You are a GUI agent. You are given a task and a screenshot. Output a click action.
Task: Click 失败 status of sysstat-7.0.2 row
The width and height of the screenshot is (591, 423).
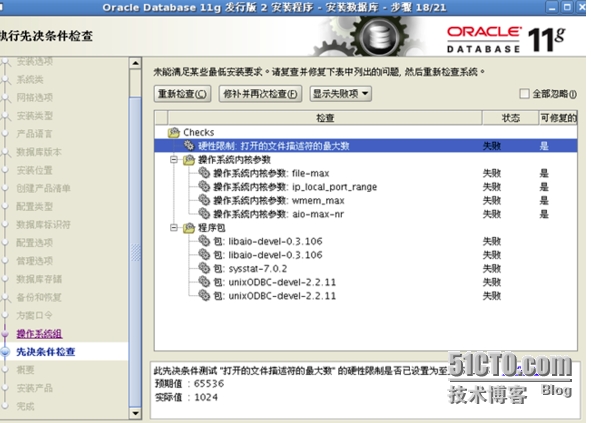click(492, 268)
